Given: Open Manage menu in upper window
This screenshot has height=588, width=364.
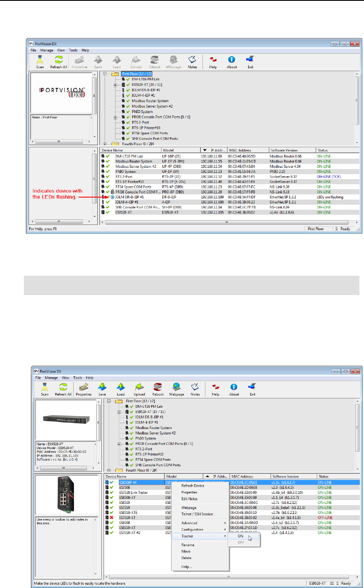Looking at the screenshot, I should 46,50.
